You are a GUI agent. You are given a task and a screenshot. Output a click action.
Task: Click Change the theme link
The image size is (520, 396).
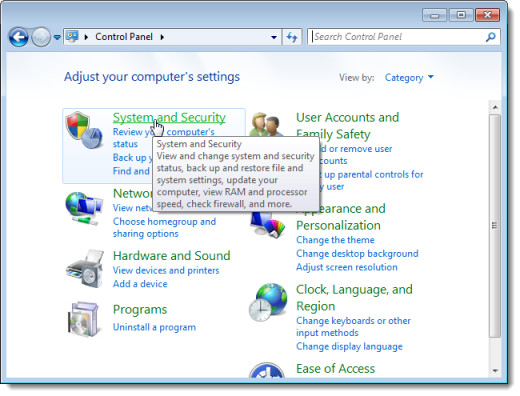(x=335, y=240)
